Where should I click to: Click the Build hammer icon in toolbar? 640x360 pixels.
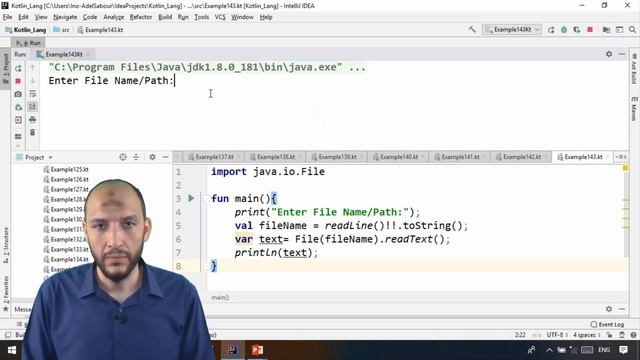(472, 29)
